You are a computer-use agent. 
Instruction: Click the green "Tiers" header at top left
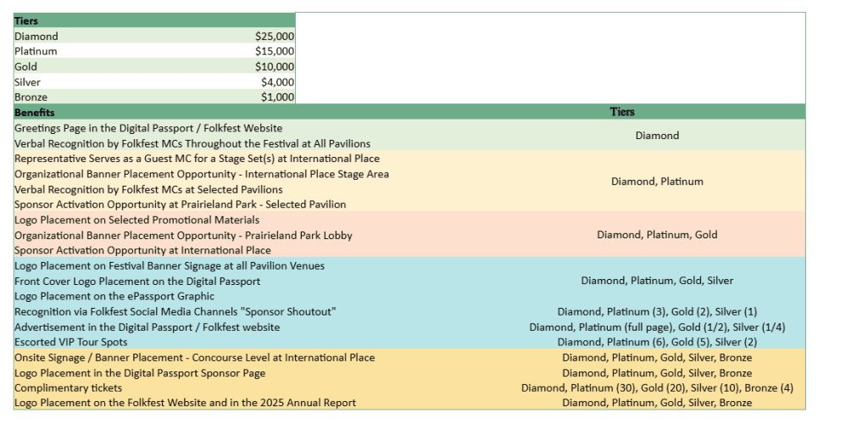pos(26,21)
